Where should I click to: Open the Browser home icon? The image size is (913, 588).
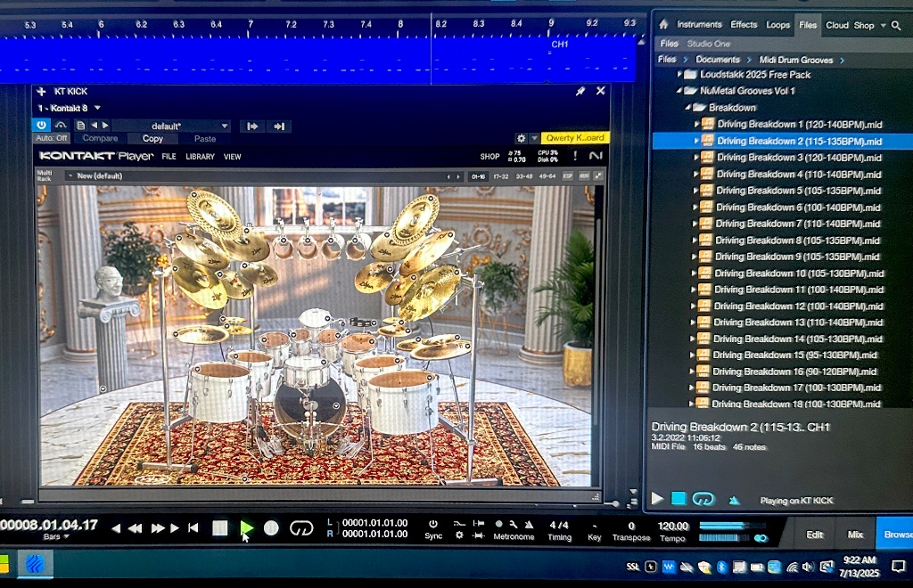pyautogui.click(x=663, y=24)
